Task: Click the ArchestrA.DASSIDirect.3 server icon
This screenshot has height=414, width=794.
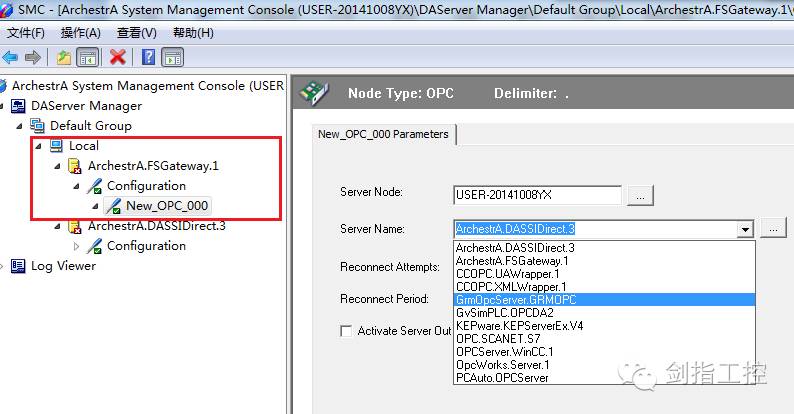Action: click(75, 227)
